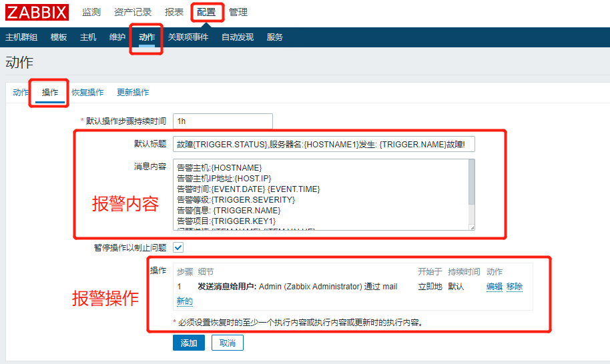Click the 默认操作步骤持续时间 field showing 1h
This screenshot has width=610, height=364.
[223, 121]
